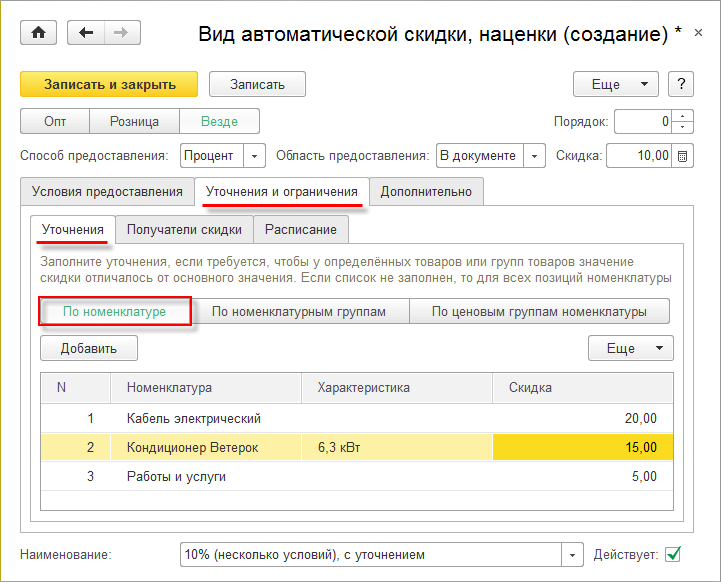The image size is (721, 582).
Task: Switch to Получатели скидки tab
Action: [184, 230]
